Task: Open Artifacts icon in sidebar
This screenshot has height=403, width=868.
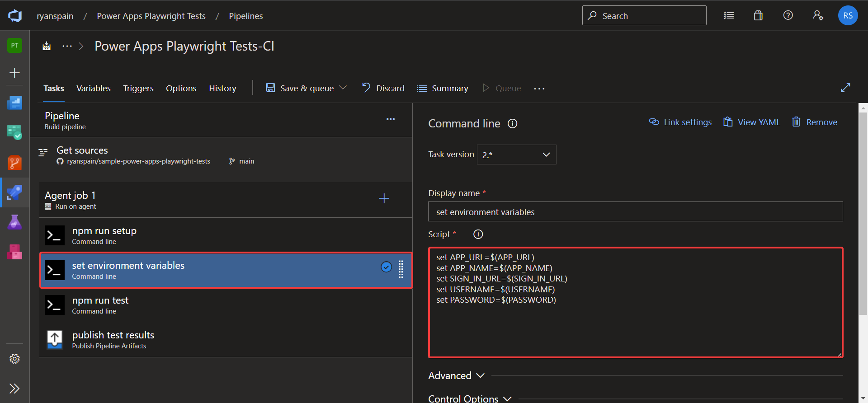Action: [14, 252]
